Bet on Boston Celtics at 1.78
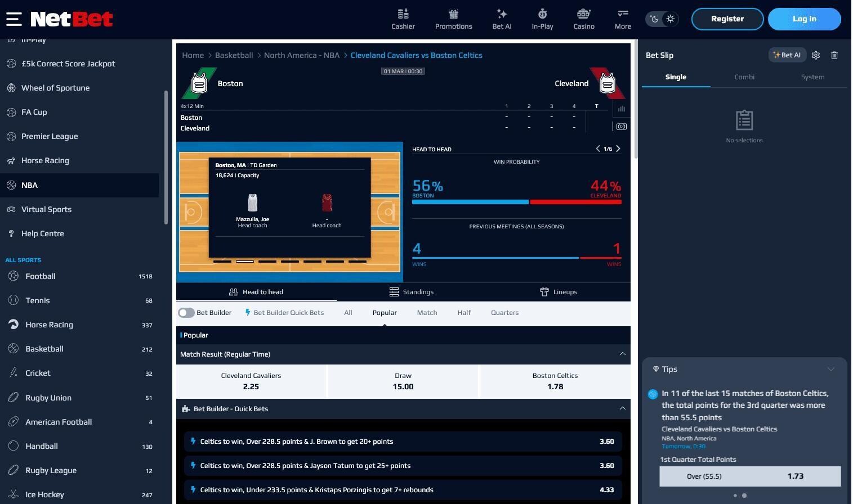This screenshot has height=504, width=853. pos(555,381)
